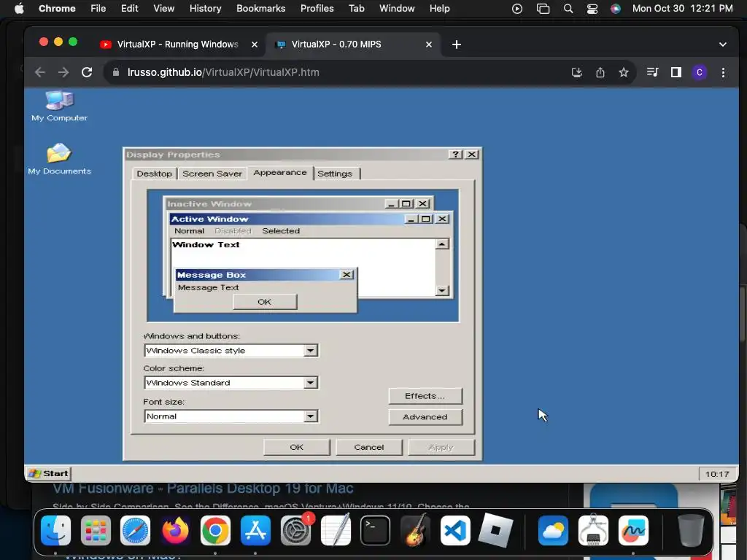
Task: Switch to the Settings tab
Action: click(335, 174)
